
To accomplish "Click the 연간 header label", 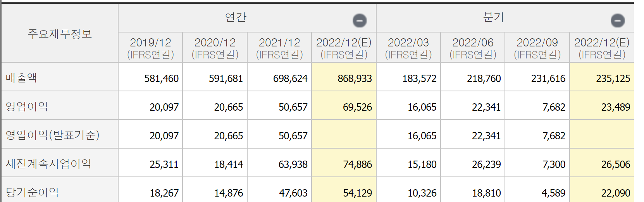I will [236, 17].
